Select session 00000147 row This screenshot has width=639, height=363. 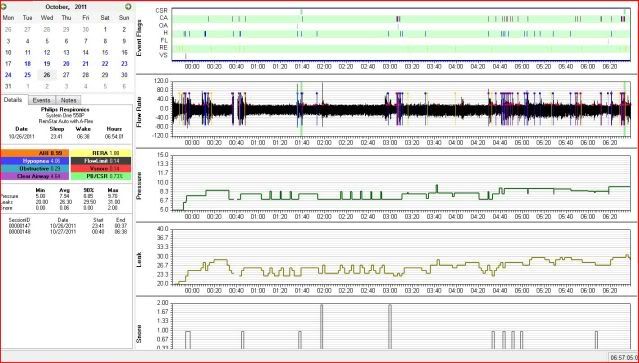[67, 226]
